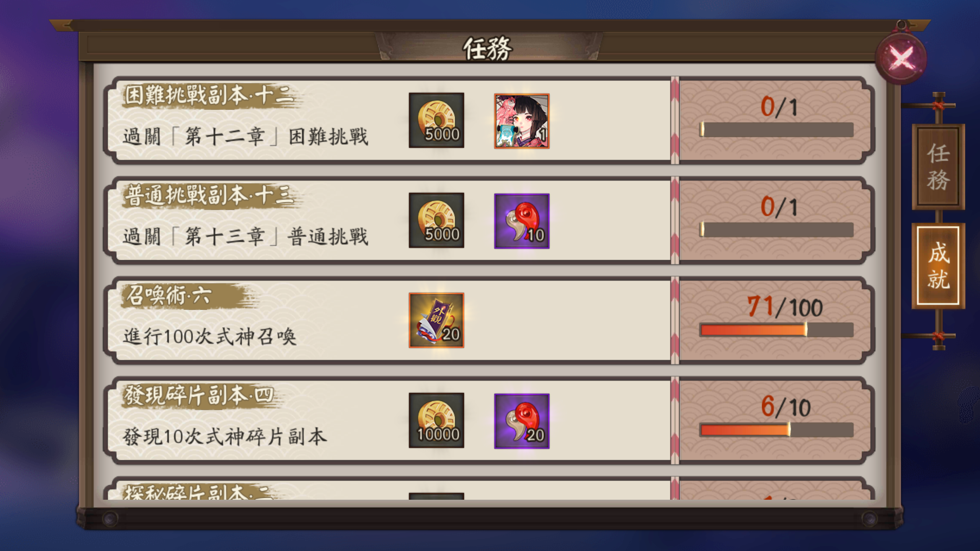The image size is (980, 551).
Task: Tap the 0/1 progress for chapter twelve
Action: tap(779, 107)
